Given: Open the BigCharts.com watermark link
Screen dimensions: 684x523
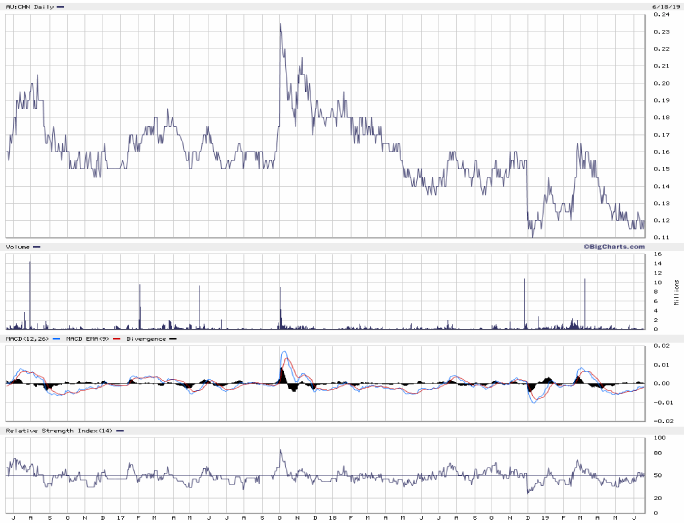Looking at the screenshot, I should 613,245.
